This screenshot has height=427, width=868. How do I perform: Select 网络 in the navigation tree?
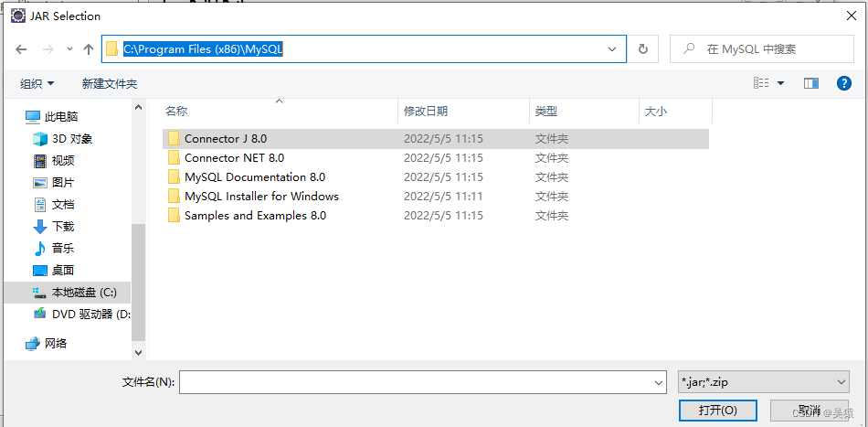pyautogui.click(x=47, y=344)
